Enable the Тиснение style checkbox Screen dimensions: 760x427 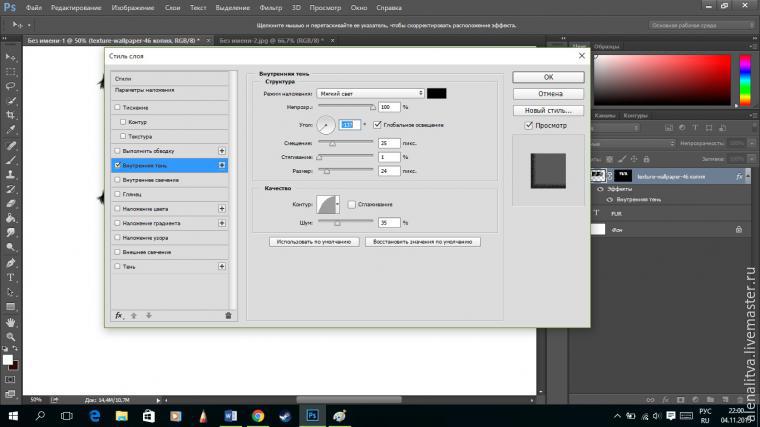click(118, 107)
